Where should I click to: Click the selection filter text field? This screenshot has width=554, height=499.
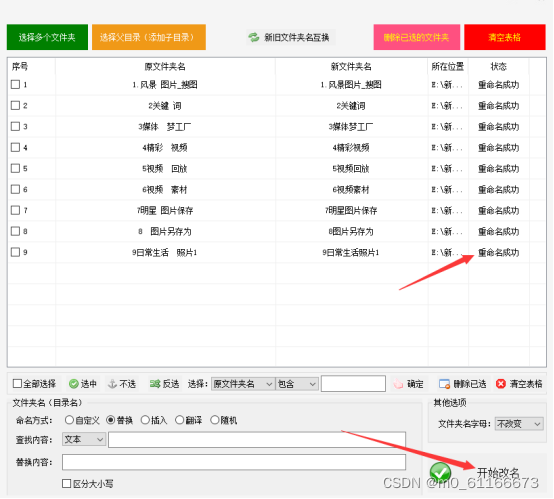tap(353, 384)
